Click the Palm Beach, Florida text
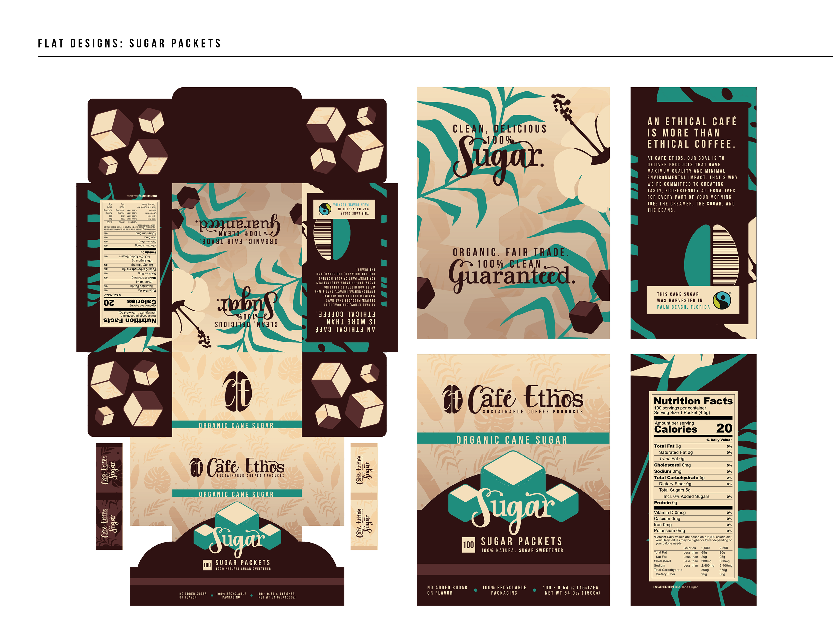The width and height of the screenshot is (833, 644). tap(683, 307)
